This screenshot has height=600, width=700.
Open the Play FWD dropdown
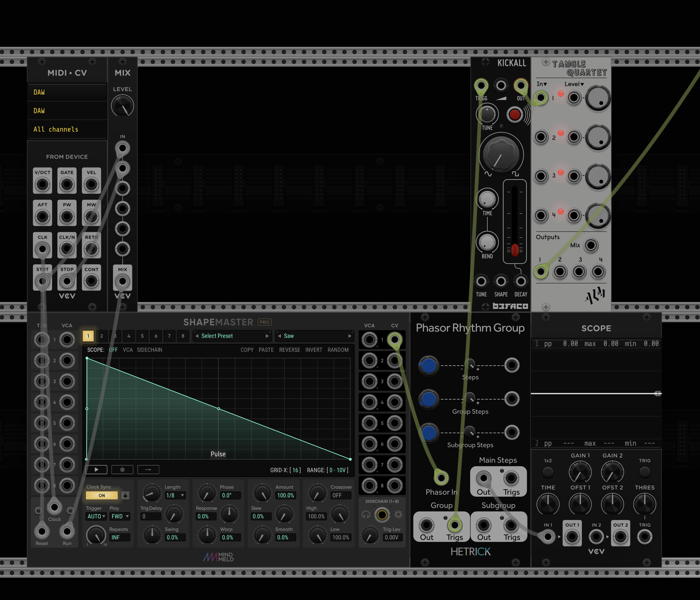[120, 516]
